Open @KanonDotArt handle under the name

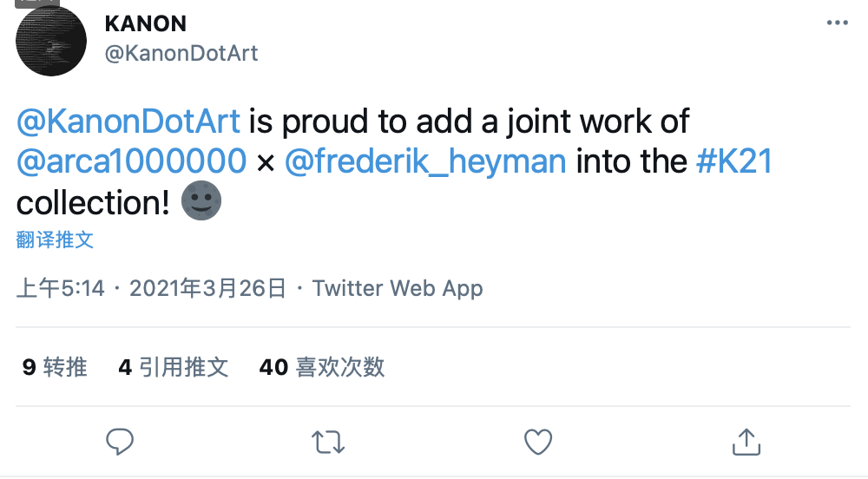[181, 54]
